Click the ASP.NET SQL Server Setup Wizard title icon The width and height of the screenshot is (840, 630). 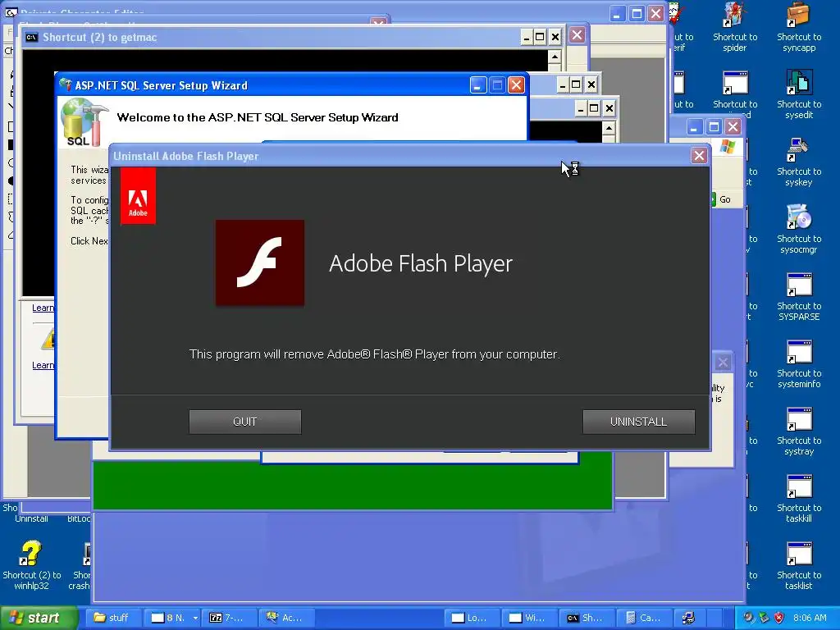click(66, 84)
